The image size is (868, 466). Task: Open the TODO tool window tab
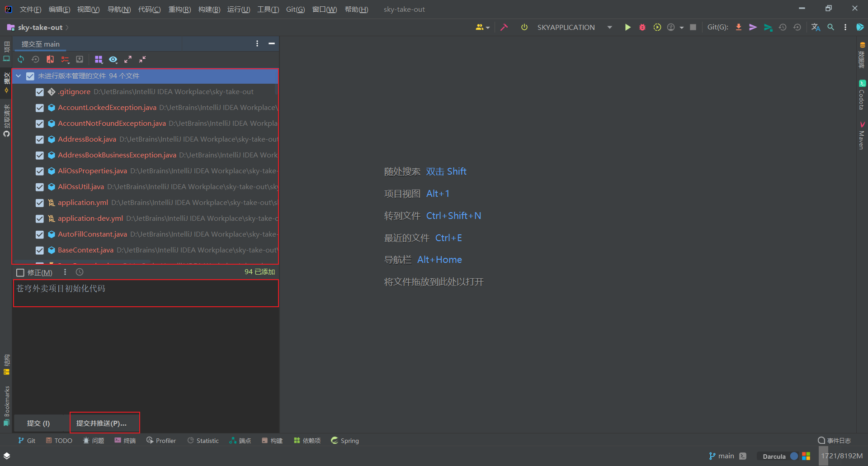59,441
